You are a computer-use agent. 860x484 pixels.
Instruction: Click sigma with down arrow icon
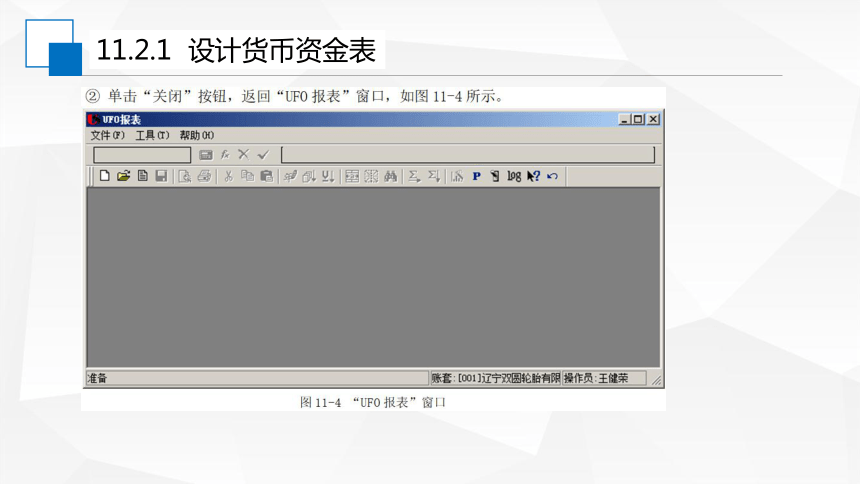coord(434,176)
